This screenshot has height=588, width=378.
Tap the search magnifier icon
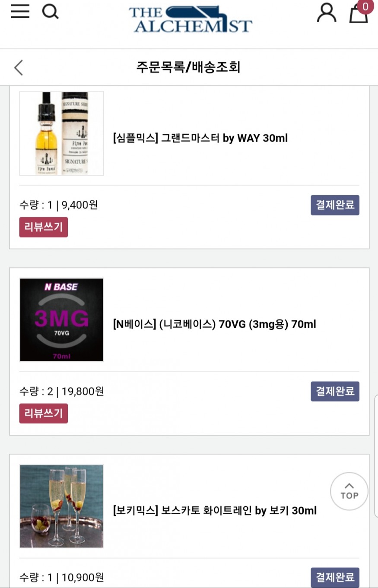(50, 12)
